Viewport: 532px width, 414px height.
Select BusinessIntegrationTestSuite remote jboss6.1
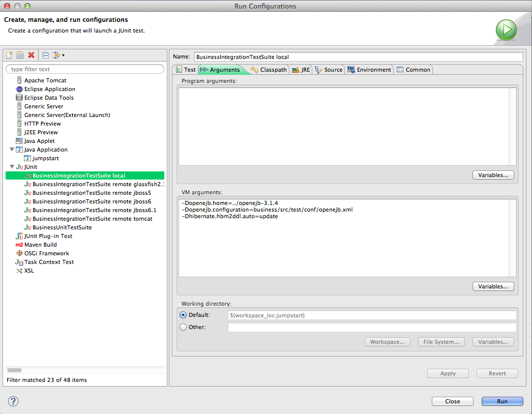90,210
